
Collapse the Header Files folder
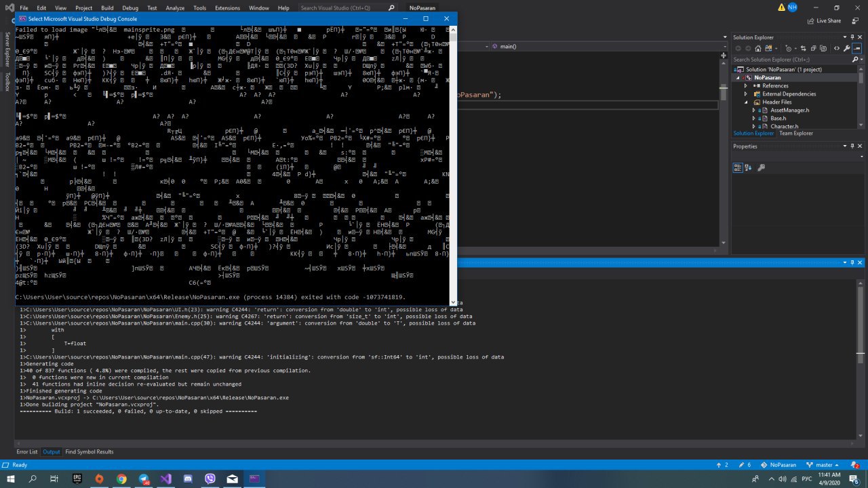[746, 102]
